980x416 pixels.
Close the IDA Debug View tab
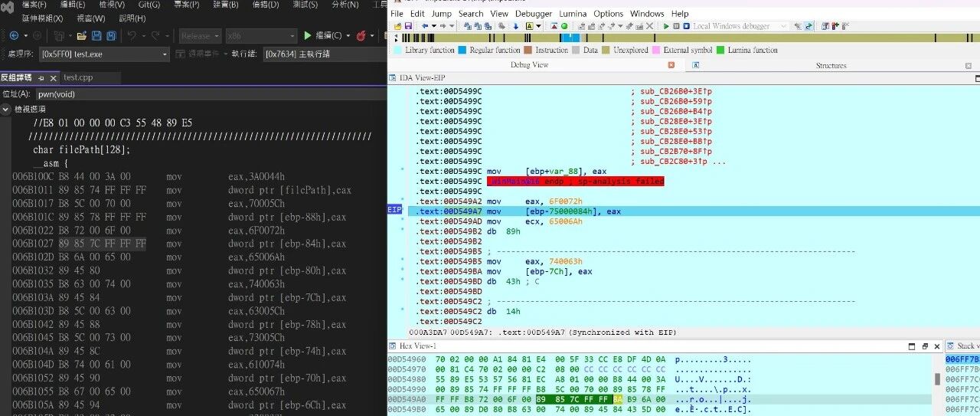[671, 66]
